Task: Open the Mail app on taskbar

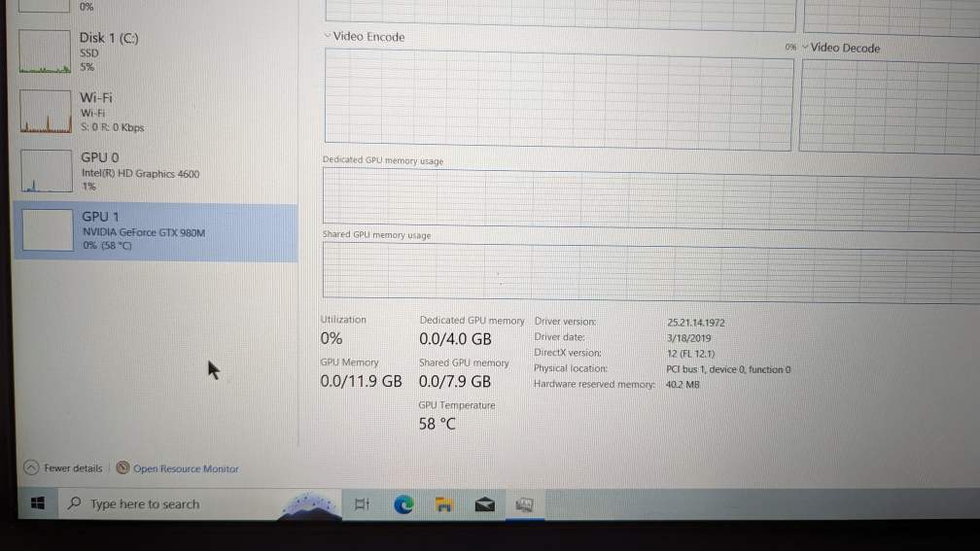Action: [484, 504]
